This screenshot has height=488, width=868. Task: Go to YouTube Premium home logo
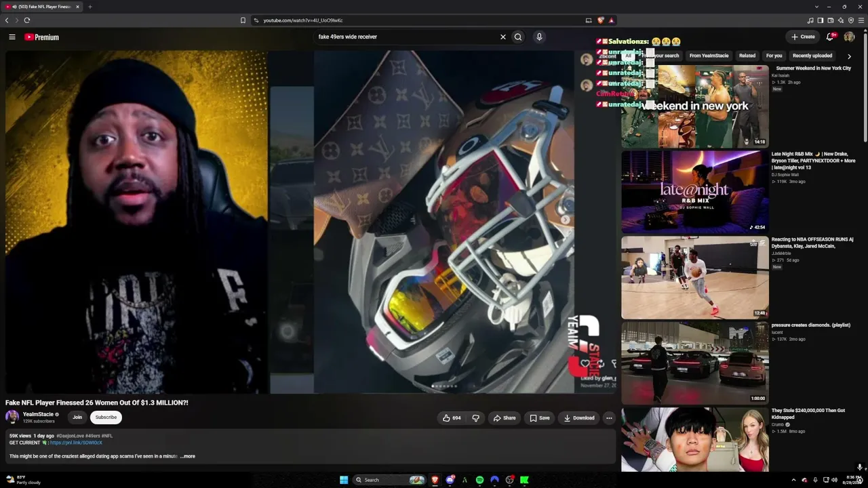pos(42,37)
